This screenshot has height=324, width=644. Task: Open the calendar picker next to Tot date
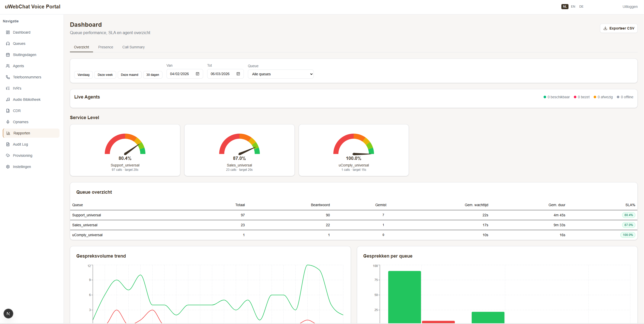pyautogui.click(x=238, y=74)
